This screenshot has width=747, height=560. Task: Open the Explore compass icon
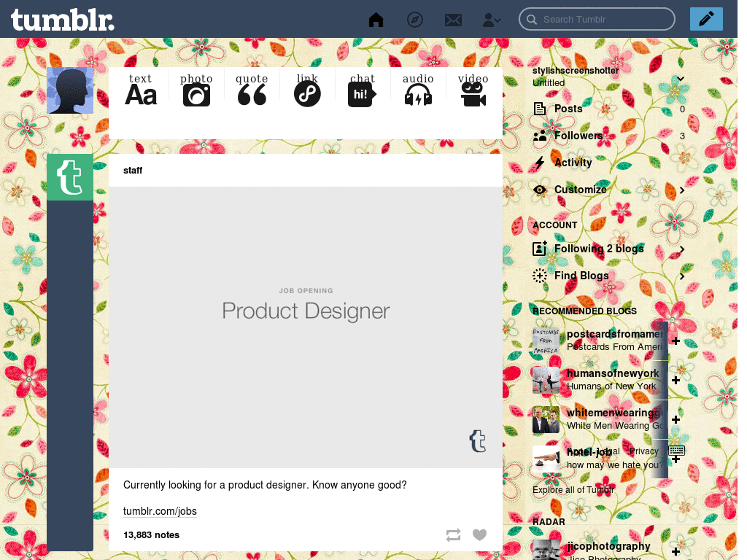pos(415,20)
